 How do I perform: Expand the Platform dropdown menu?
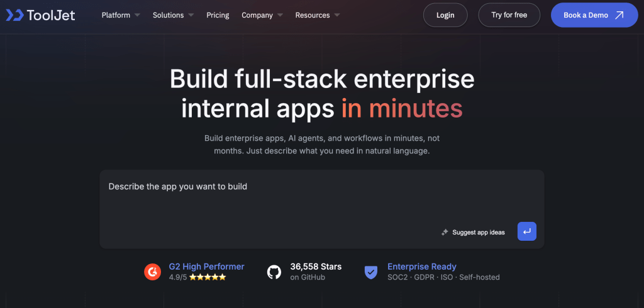coord(121,15)
